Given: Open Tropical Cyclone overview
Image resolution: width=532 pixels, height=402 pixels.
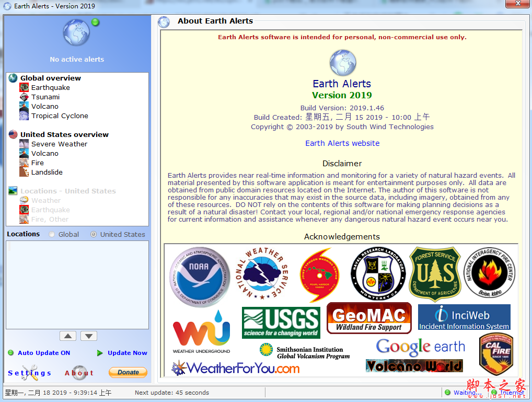Looking at the screenshot, I should [x=60, y=116].
